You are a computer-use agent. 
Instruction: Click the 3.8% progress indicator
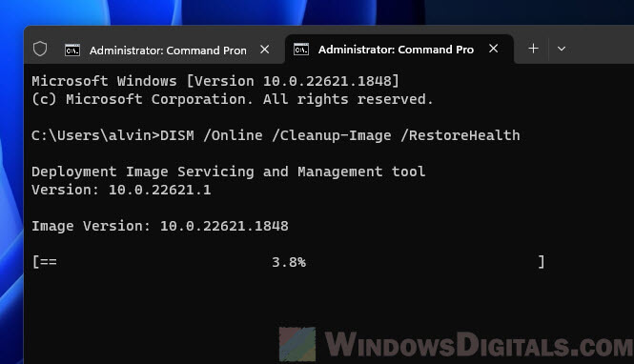click(289, 262)
